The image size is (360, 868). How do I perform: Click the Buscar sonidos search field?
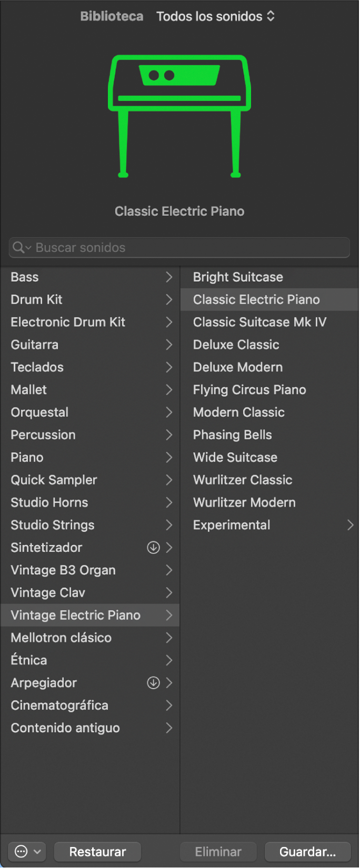[189, 247]
